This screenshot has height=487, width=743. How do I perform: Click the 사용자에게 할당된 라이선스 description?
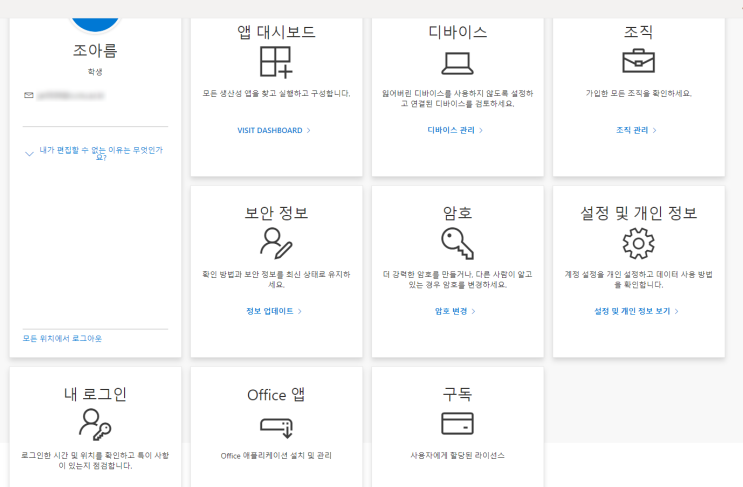457,455
